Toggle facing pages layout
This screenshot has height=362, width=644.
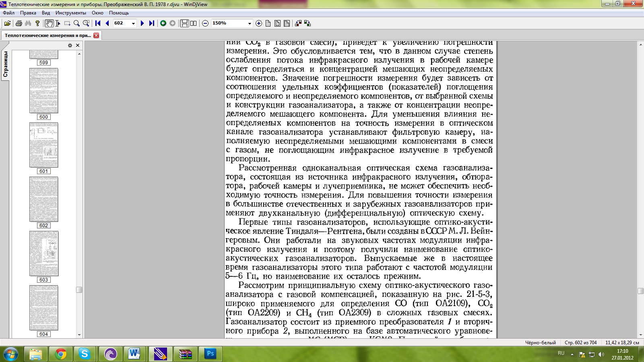[194, 23]
